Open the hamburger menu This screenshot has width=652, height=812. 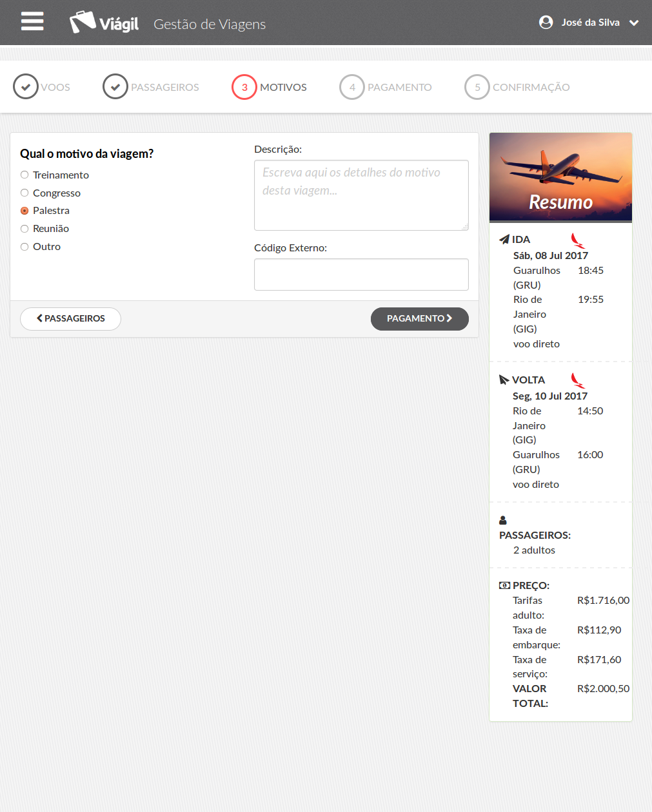(32, 22)
